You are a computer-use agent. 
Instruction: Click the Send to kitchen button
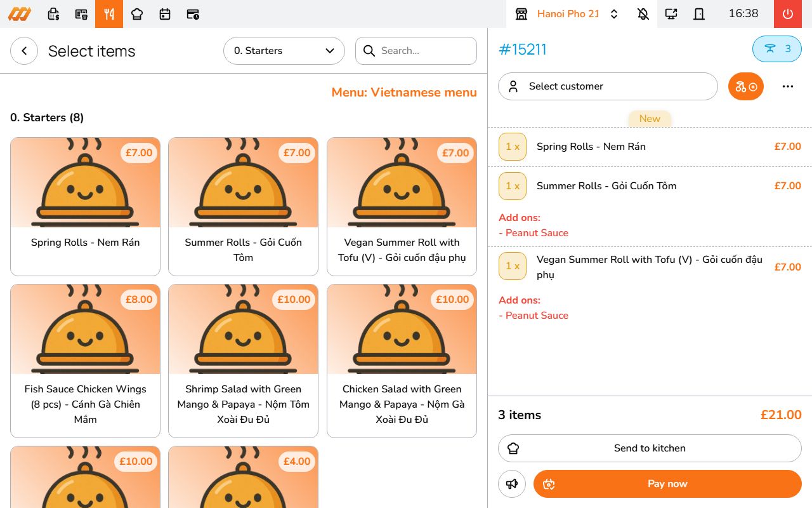(650, 448)
